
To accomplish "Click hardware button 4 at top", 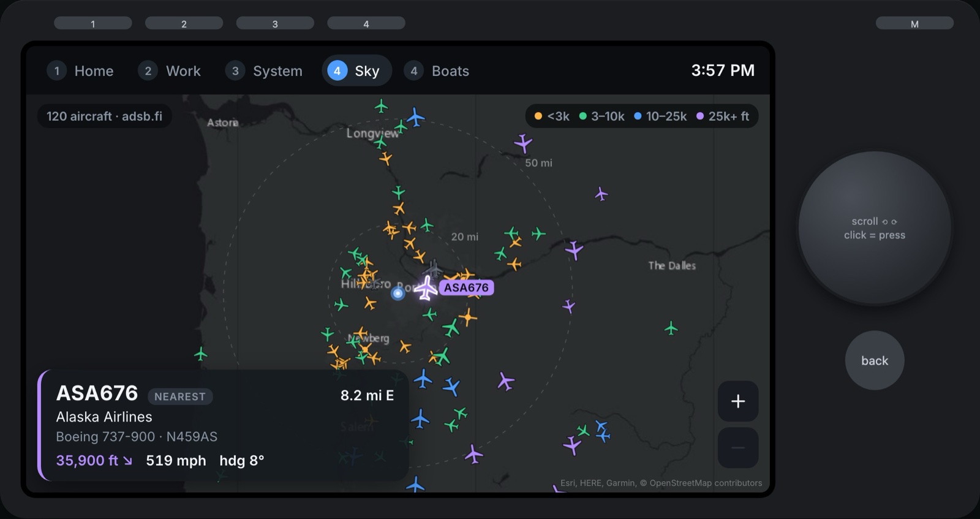I will pos(366,23).
